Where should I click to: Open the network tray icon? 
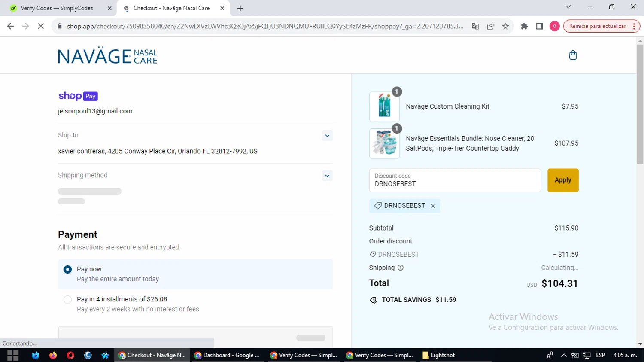click(587, 355)
